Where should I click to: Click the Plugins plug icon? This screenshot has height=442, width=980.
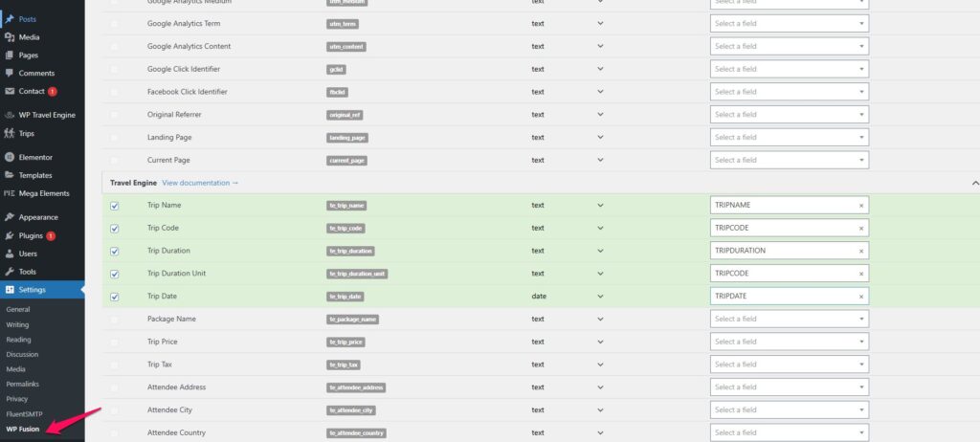click(x=10, y=235)
